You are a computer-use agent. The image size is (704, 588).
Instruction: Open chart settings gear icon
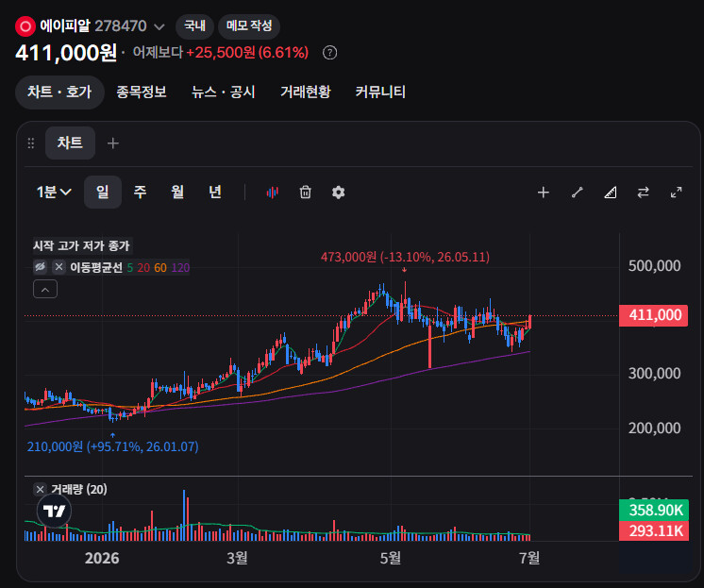point(338,193)
